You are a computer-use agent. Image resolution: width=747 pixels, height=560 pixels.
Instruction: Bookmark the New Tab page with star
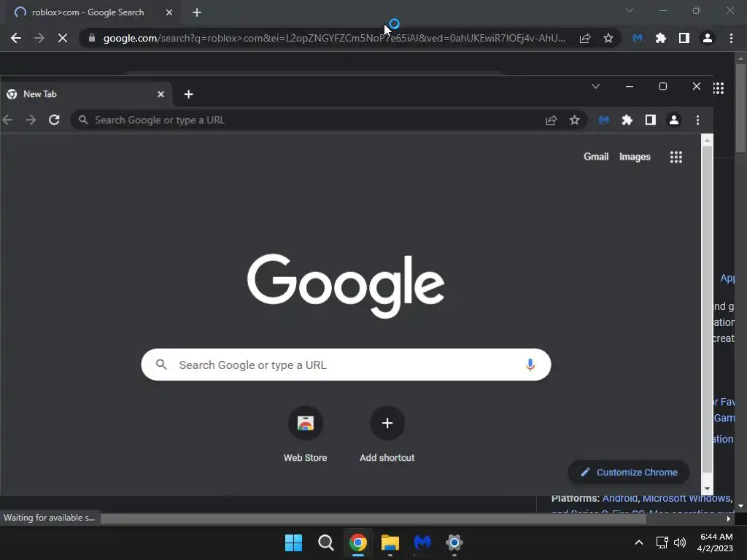575,120
